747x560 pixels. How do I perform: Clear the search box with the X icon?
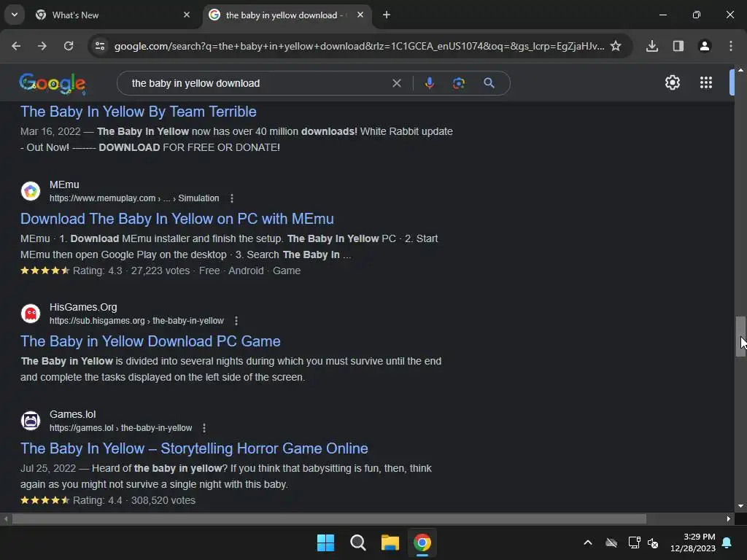(396, 83)
